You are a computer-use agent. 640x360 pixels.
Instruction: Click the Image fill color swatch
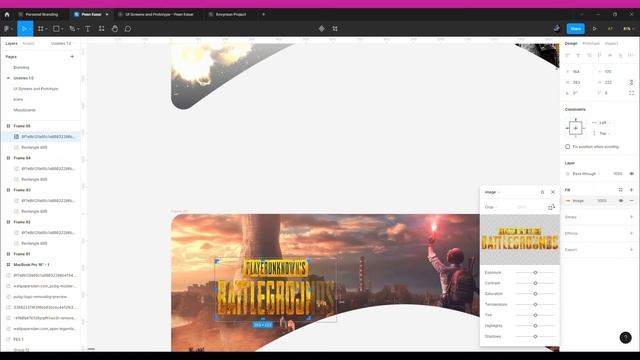[568, 201]
